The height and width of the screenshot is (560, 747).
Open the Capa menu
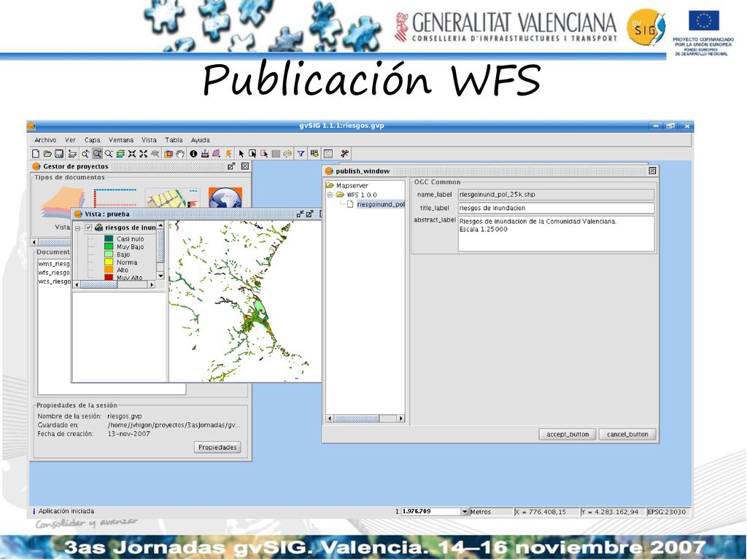[93, 140]
